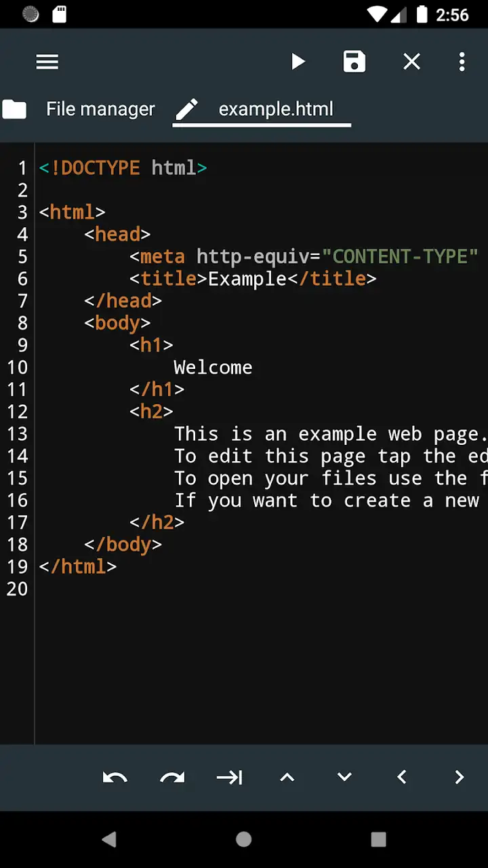Viewport: 488px width, 868px height.
Task: Tap the Android back button
Action: 108,840
